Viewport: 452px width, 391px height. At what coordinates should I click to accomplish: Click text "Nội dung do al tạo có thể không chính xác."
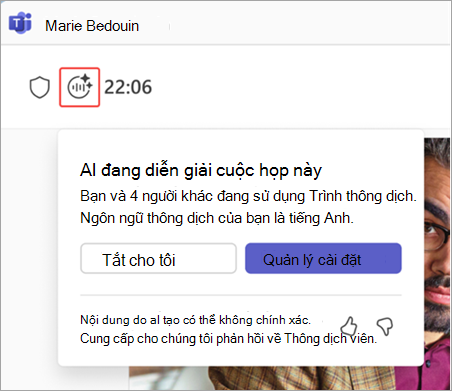(x=195, y=320)
